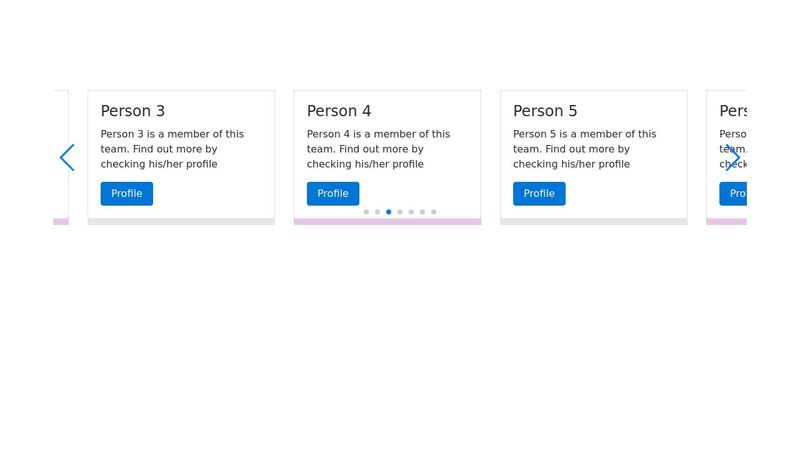
Task: Click the partially hidden card on the left edge
Action: [x=61, y=120]
